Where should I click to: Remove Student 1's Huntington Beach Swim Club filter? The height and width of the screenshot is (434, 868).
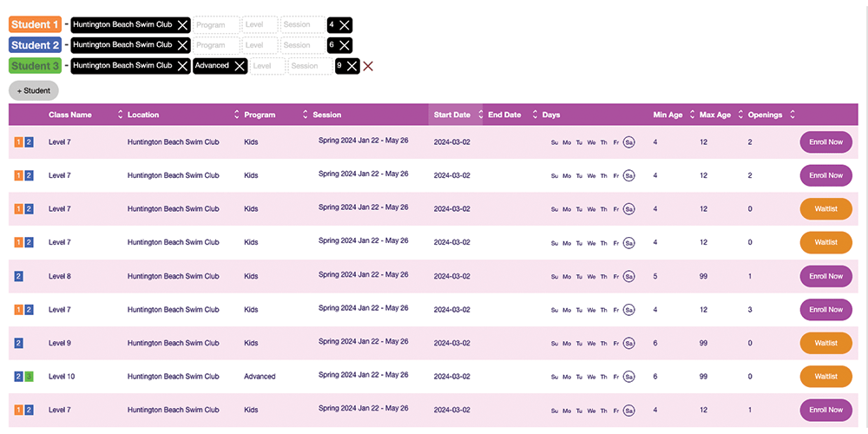tap(182, 25)
